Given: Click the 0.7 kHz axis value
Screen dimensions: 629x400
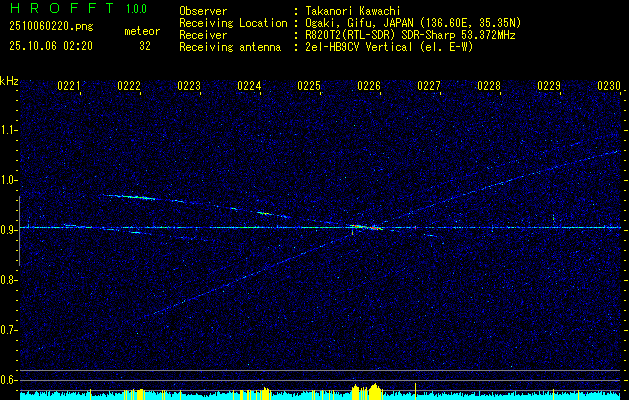Looking at the screenshot, I should pos(7,330).
